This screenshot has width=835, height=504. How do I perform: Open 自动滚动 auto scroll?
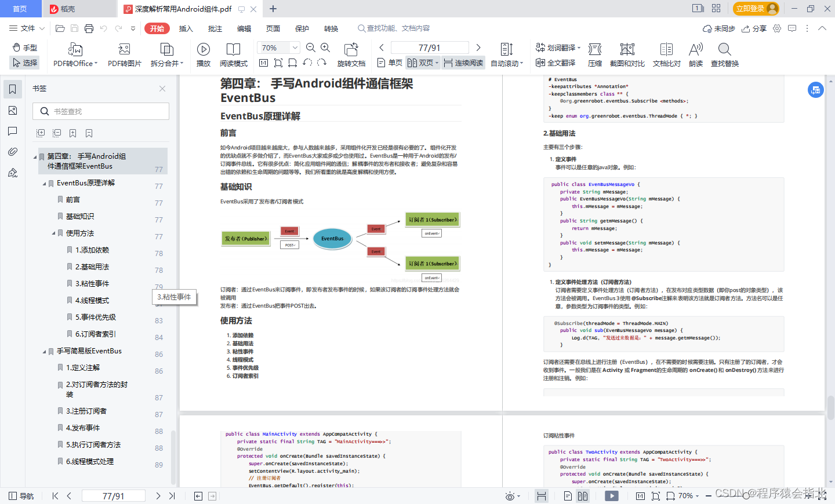507,55
